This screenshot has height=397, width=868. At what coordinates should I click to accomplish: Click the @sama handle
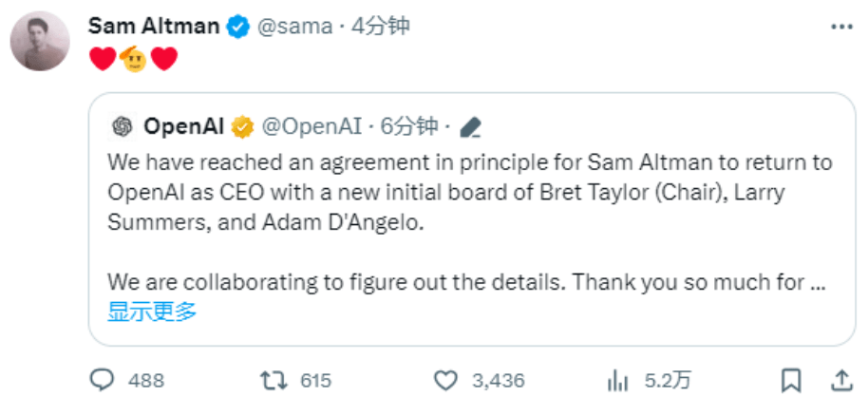(x=293, y=26)
